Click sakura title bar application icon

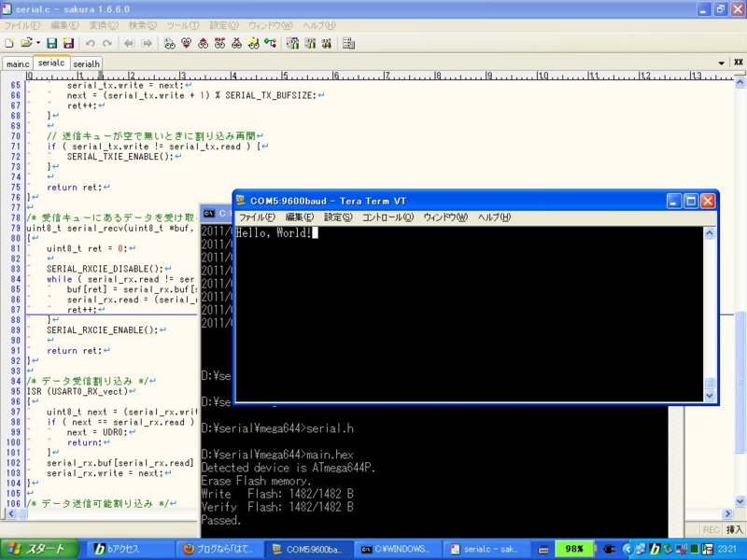point(7,8)
